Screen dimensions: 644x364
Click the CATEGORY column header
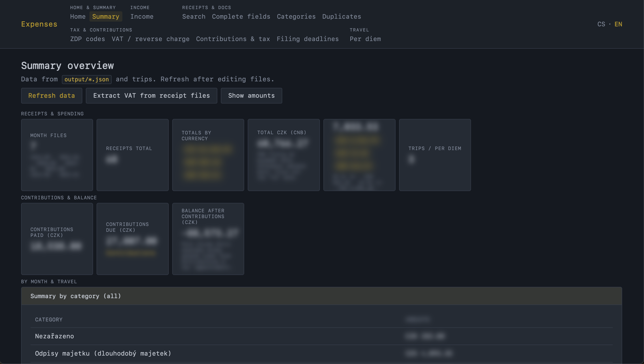pyautogui.click(x=49, y=320)
